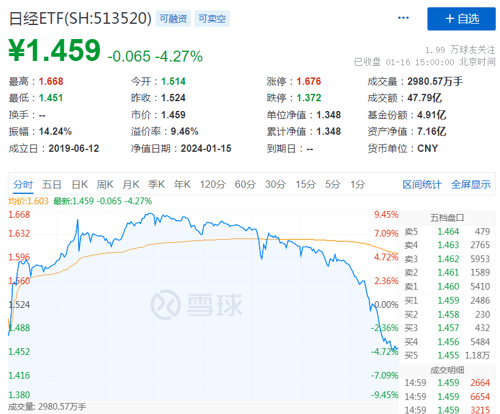Viewport: 500px width, 414px height.
Task: Click the 日经ETF(SH:513520) title
Action: [x=80, y=18]
